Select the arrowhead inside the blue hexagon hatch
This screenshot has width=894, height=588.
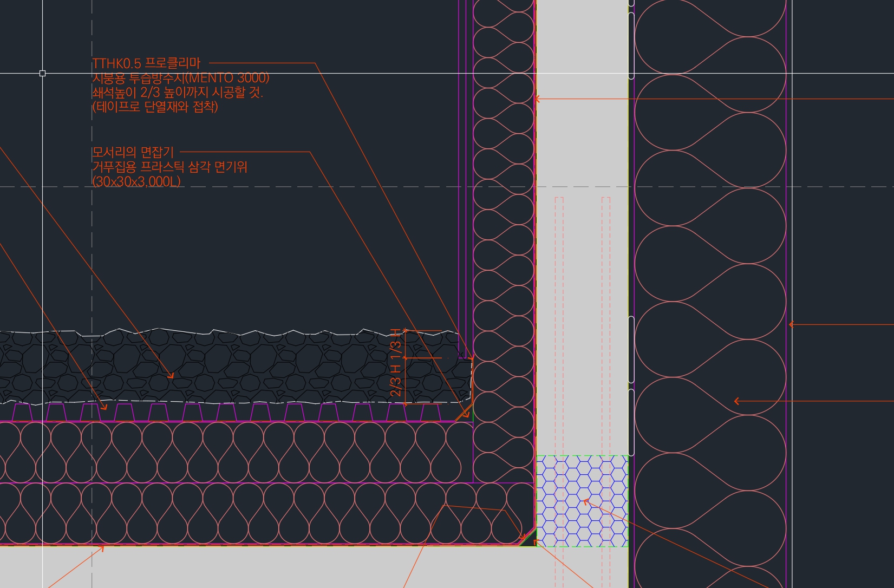pyautogui.click(x=585, y=502)
